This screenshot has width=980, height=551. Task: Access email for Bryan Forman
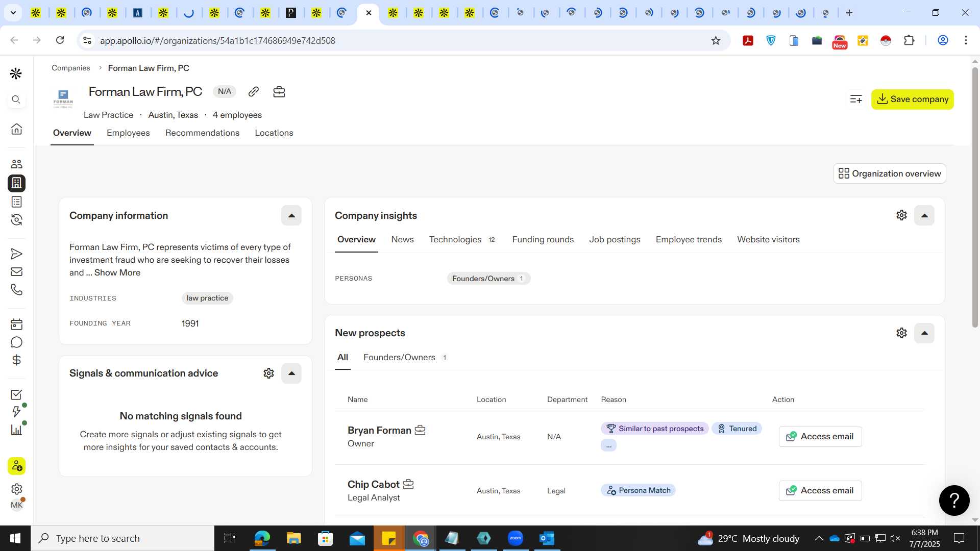click(820, 436)
